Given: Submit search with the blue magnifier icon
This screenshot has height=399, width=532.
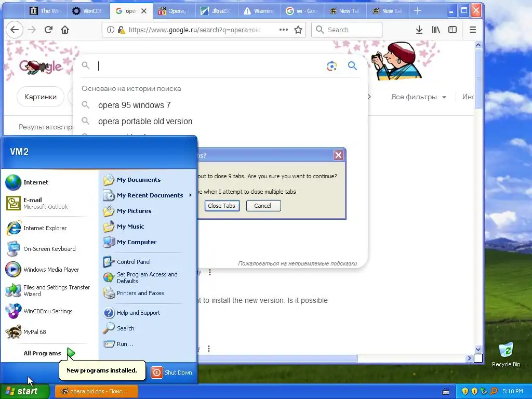Looking at the screenshot, I should coord(353,66).
